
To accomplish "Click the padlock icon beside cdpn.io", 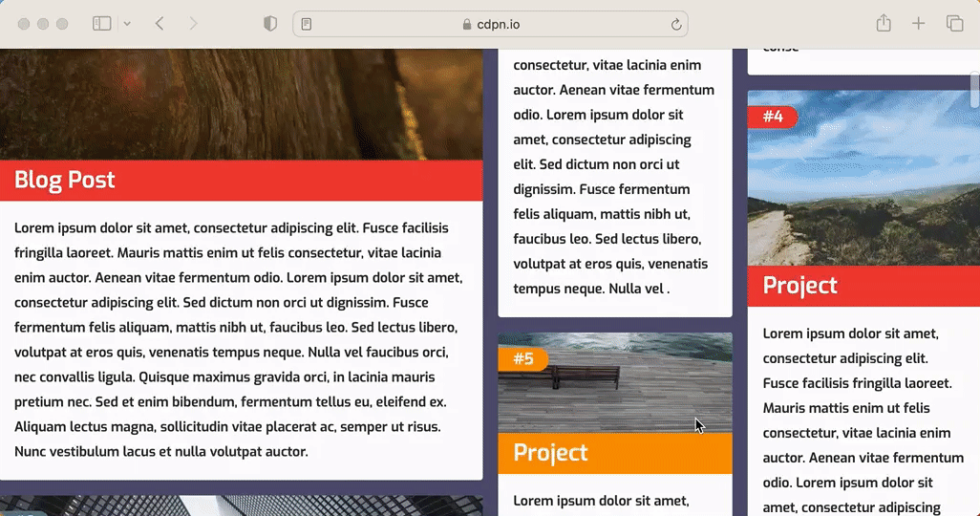I will click(466, 25).
